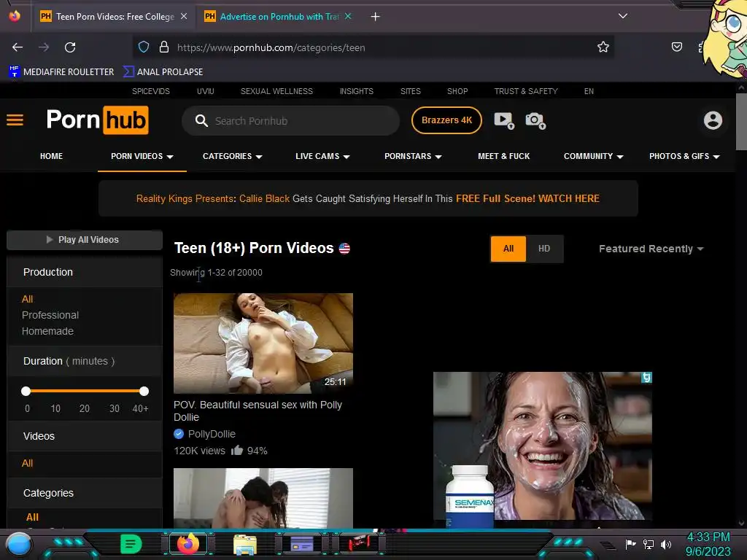
Task: Go to the INSIGHTS link
Action: click(356, 91)
